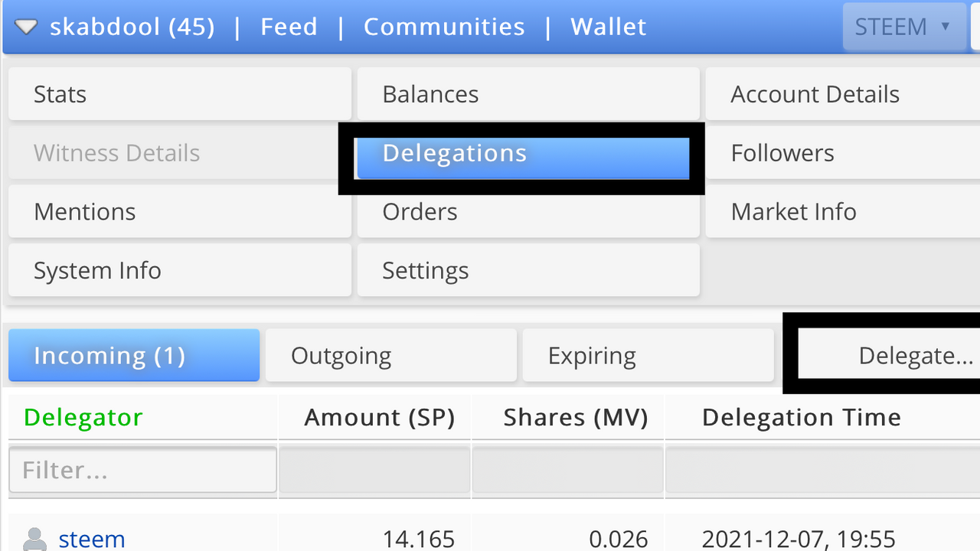
Task: Switch to the Outgoing tab
Action: tap(391, 355)
